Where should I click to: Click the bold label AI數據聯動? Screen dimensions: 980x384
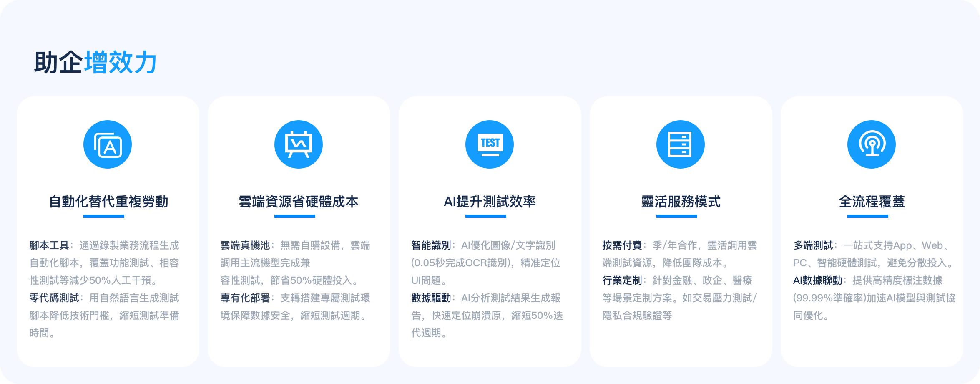818,280
